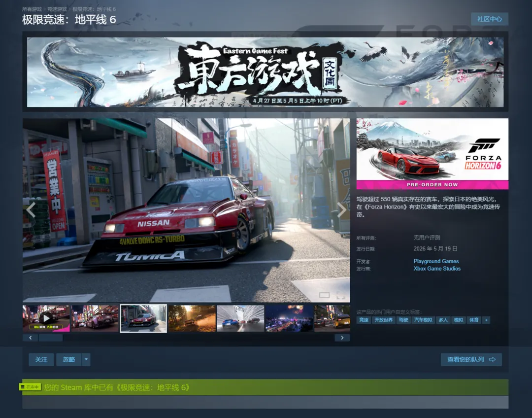Toggle theater mode rectangle icon on screenshot
The width and height of the screenshot is (532, 418).
(324, 295)
